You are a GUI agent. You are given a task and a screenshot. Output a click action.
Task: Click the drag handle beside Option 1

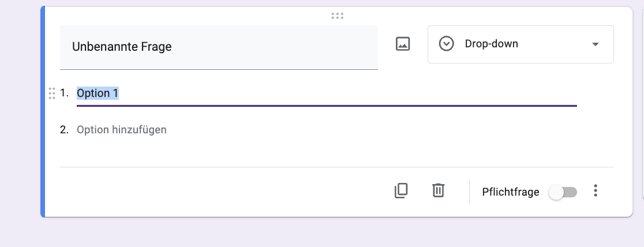(52, 93)
